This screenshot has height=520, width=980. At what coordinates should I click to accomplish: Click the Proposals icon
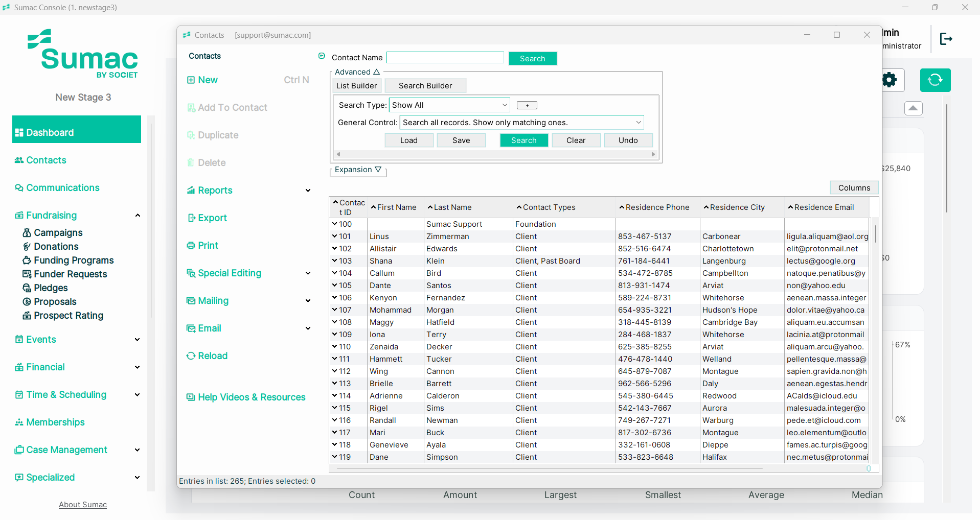tap(27, 302)
